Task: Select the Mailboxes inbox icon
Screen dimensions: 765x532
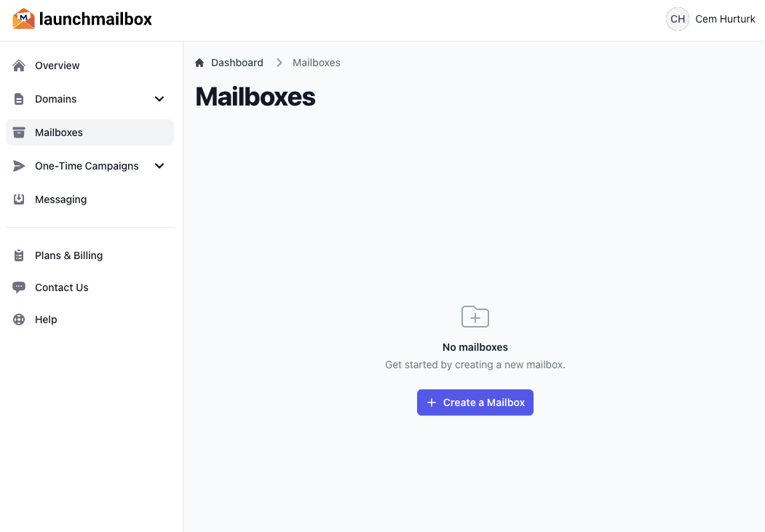Action: (19, 132)
